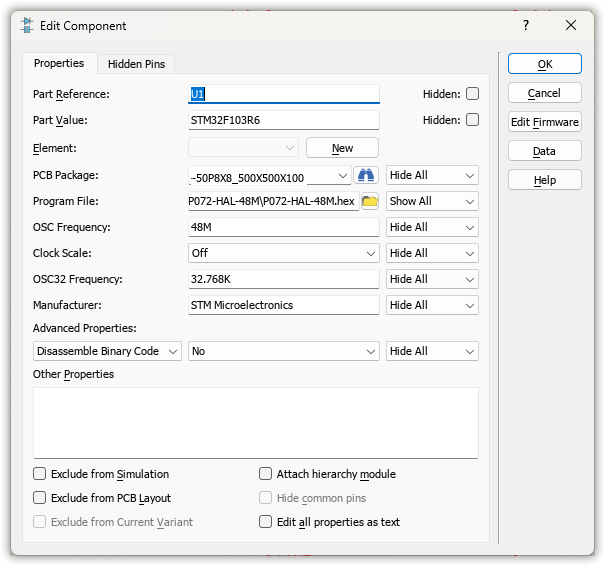The width and height of the screenshot is (605, 566).
Task: Toggle Hidden checkbox for Part Reference
Action: pyautogui.click(x=472, y=94)
